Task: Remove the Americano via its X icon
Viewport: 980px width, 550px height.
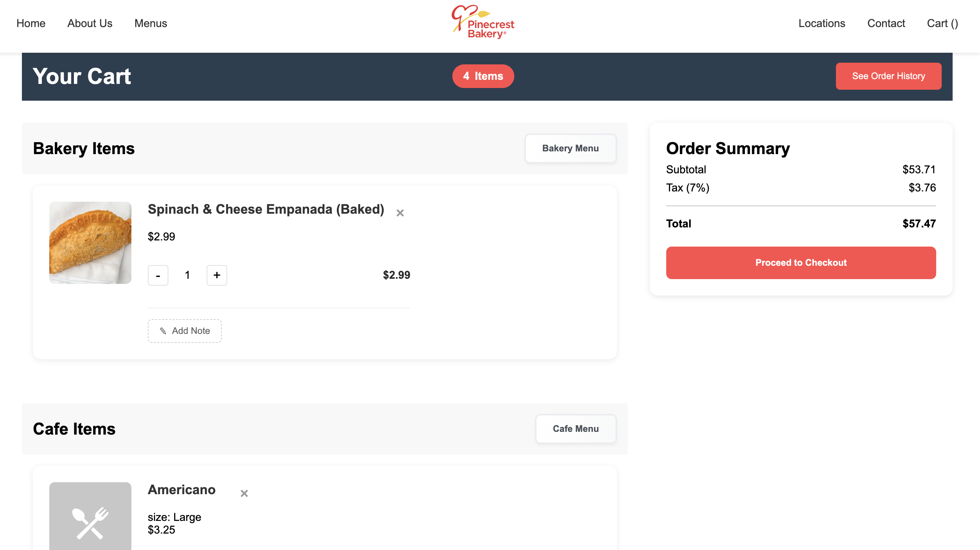Action: tap(245, 493)
